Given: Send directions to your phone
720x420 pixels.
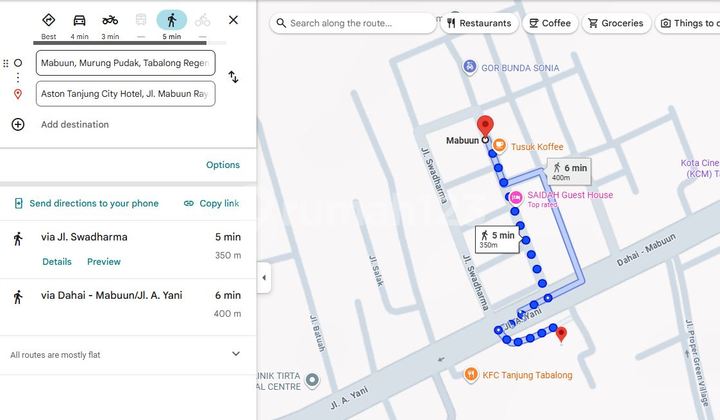Looking at the screenshot, I should [x=86, y=203].
